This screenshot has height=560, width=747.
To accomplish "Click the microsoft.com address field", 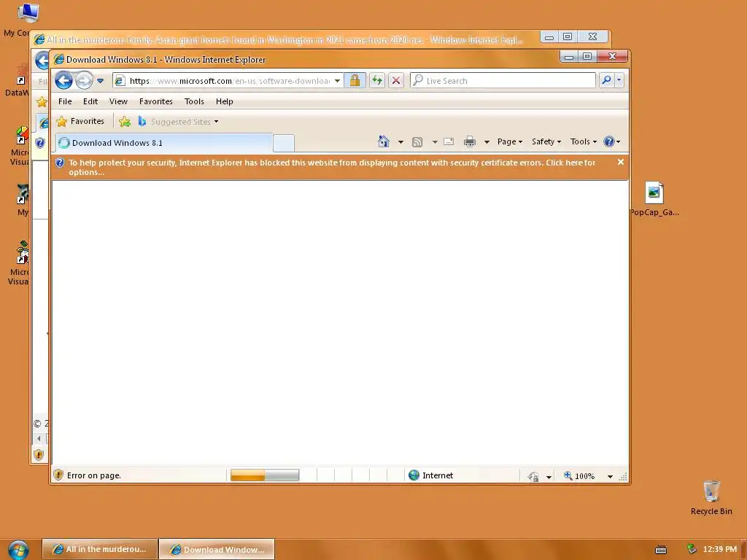I will pos(228,81).
